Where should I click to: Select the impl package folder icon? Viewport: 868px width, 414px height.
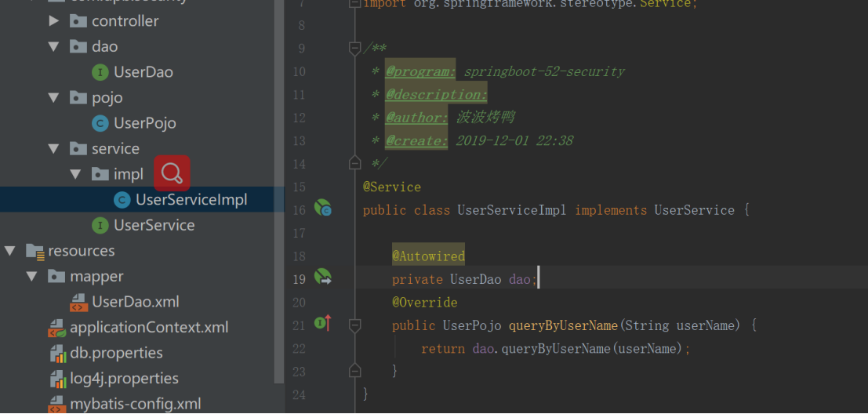click(100, 174)
